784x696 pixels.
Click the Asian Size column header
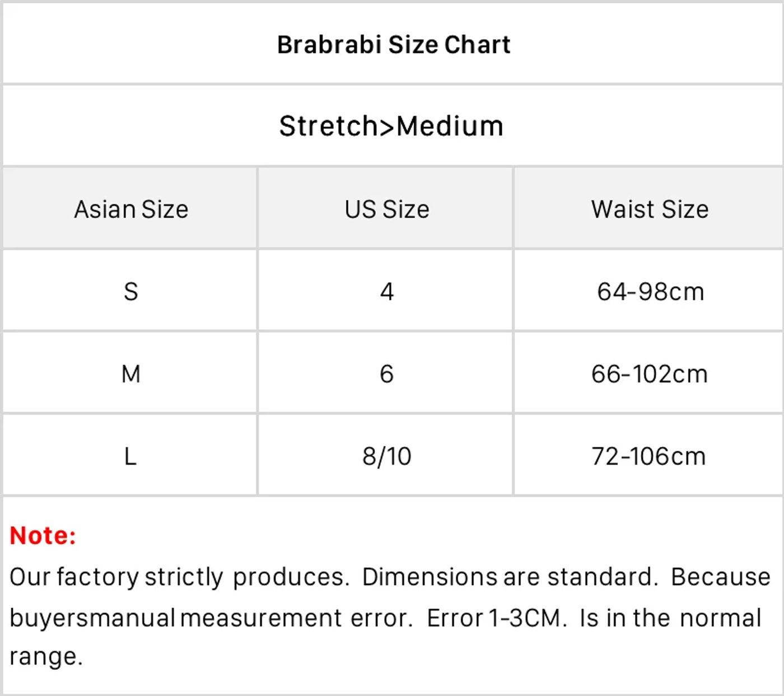click(x=131, y=209)
